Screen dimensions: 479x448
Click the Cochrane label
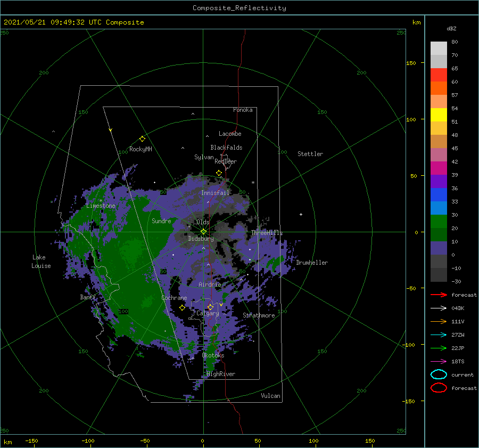(x=174, y=298)
